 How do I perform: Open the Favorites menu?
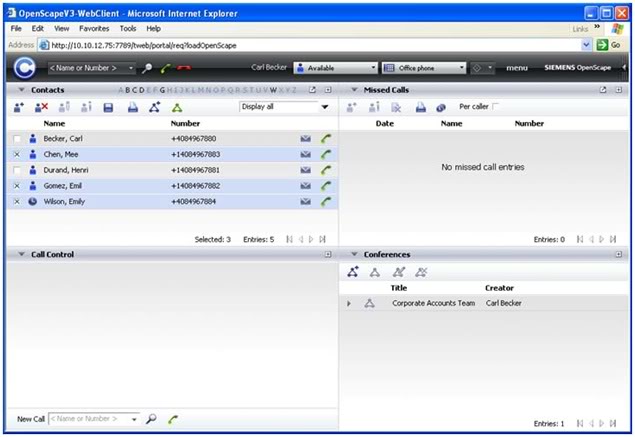pyautogui.click(x=94, y=28)
